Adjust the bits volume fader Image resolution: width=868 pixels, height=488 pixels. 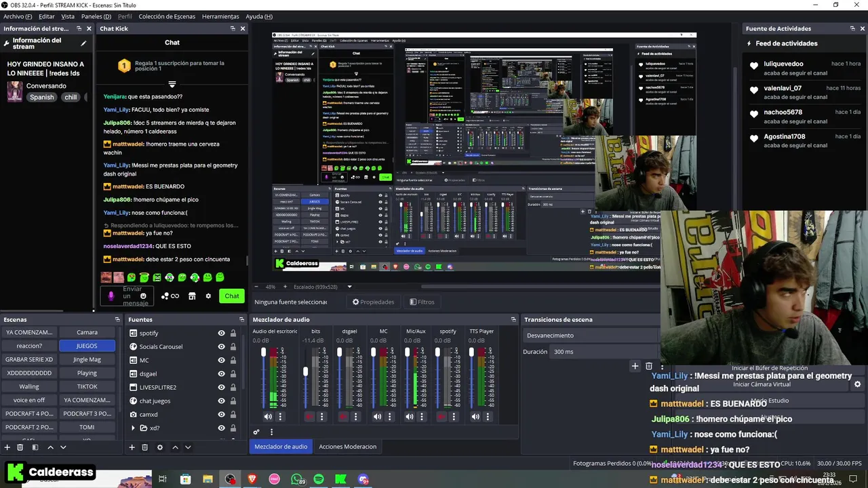coord(305,371)
